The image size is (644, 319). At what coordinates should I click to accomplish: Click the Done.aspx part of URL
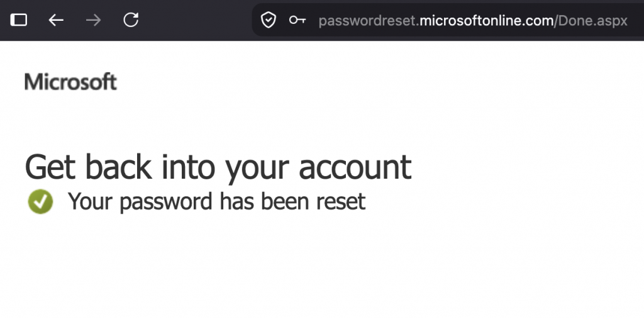pyautogui.click(x=592, y=21)
